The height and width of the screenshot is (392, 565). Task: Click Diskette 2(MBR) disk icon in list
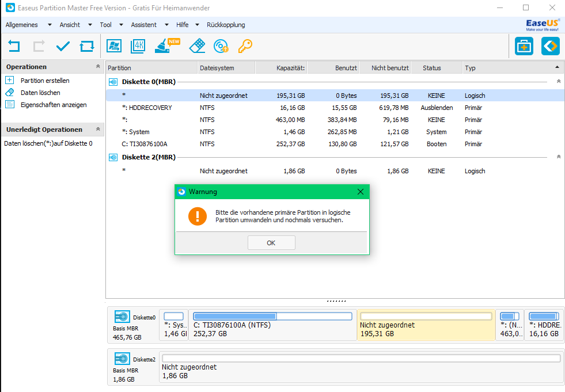(x=113, y=158)
